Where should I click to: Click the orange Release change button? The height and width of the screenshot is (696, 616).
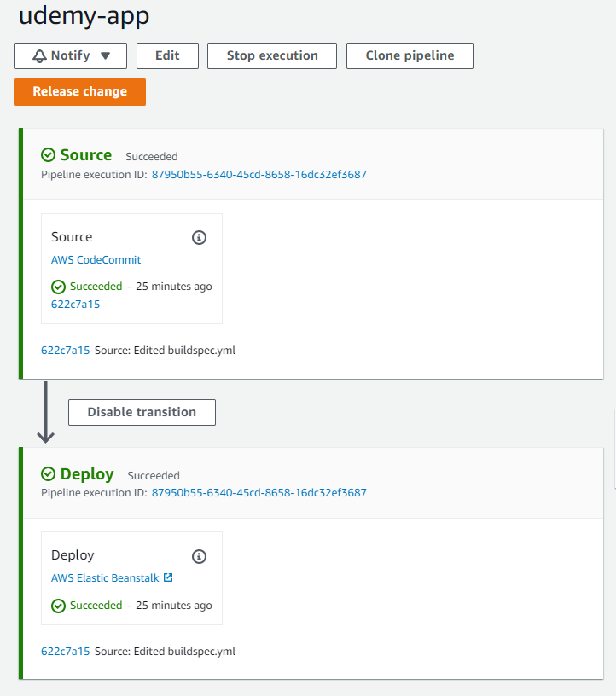click(x=80, y=92)
